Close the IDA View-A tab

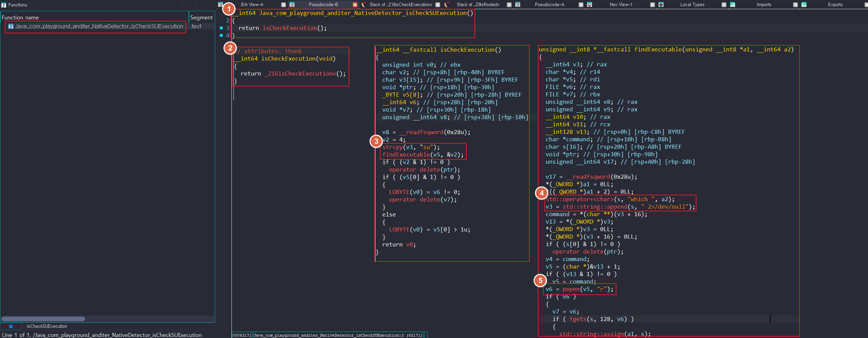tap(283, 5)
